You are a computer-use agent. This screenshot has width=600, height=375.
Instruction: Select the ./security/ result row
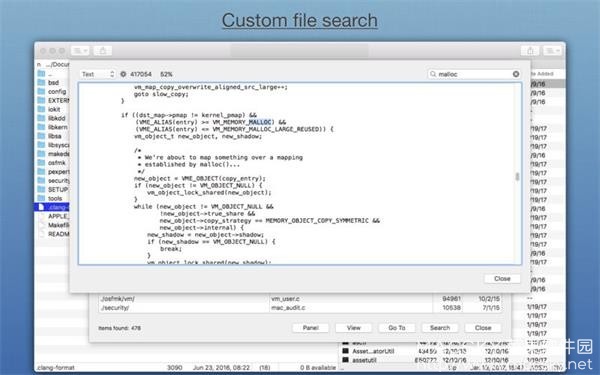[x=300, y=308]
